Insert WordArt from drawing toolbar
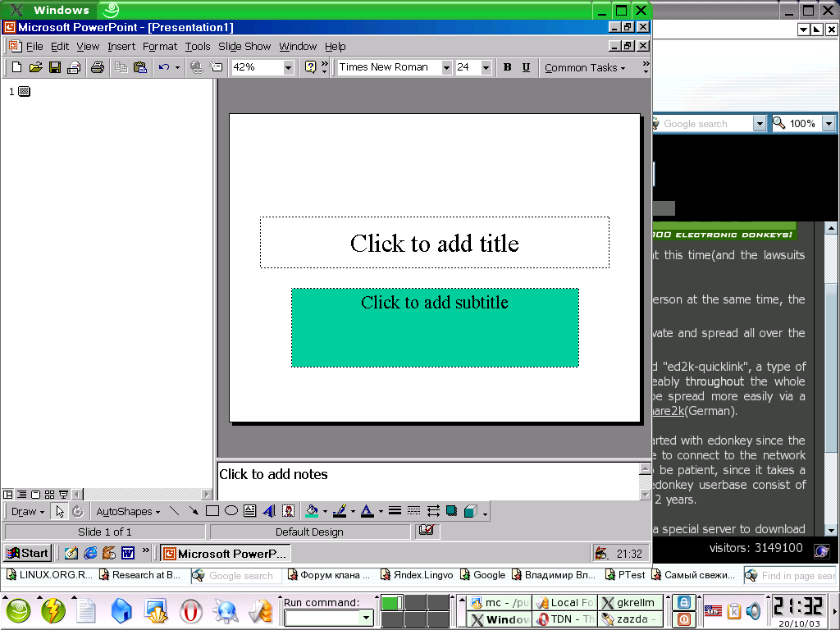The image size is (840, 630). click(269, 511)
